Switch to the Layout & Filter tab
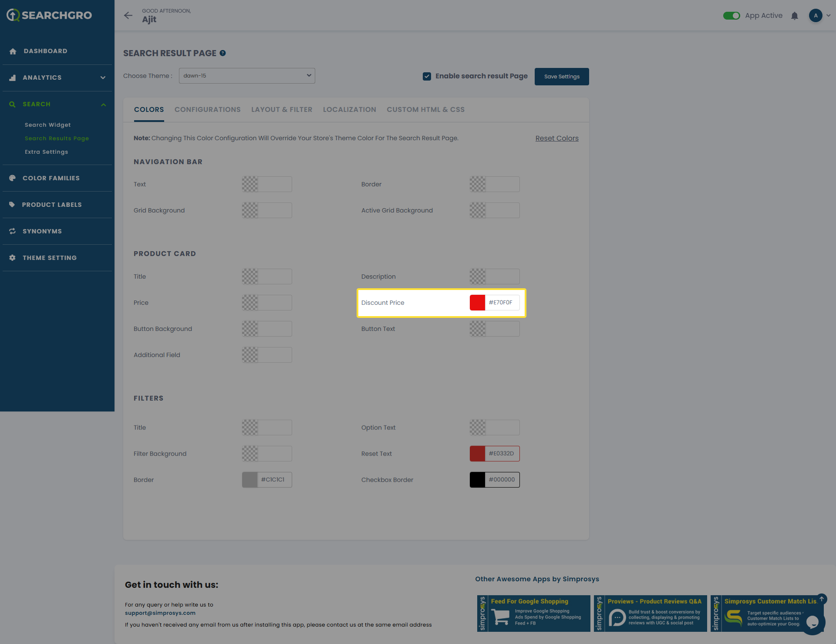836x644 pixels. pyautogui.click(x=282, y=110)
